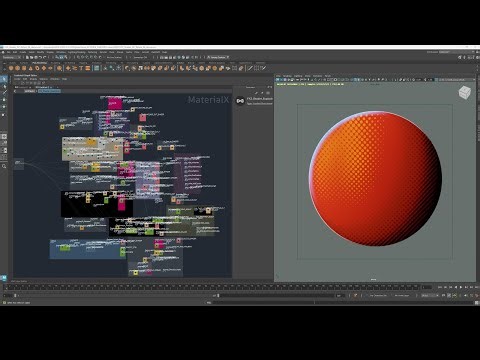Open the Symmetry Off dropdown
The width and height of the screenshot is (480, 360).
pyautogui.click(x=140, y=57)
